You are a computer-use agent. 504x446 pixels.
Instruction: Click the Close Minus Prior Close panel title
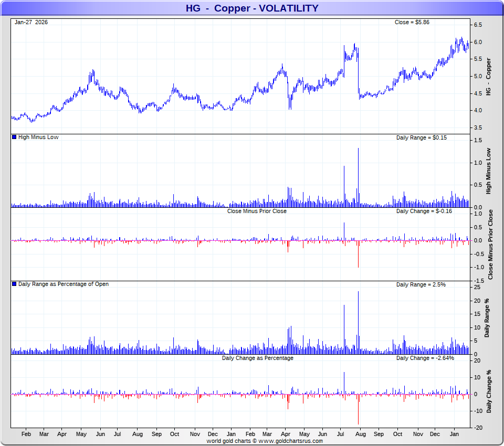point(257,211)
